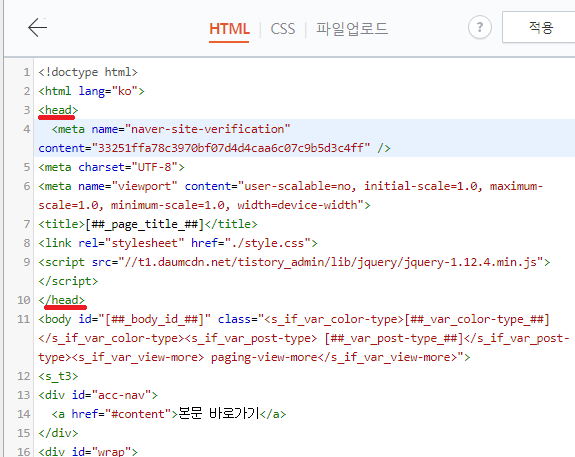
Task: Click the <!doctype html> line
Action: [88, 72]
